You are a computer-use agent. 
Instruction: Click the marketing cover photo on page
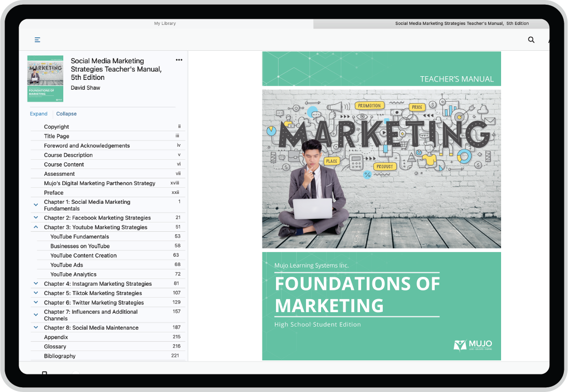tap(381, 169)
